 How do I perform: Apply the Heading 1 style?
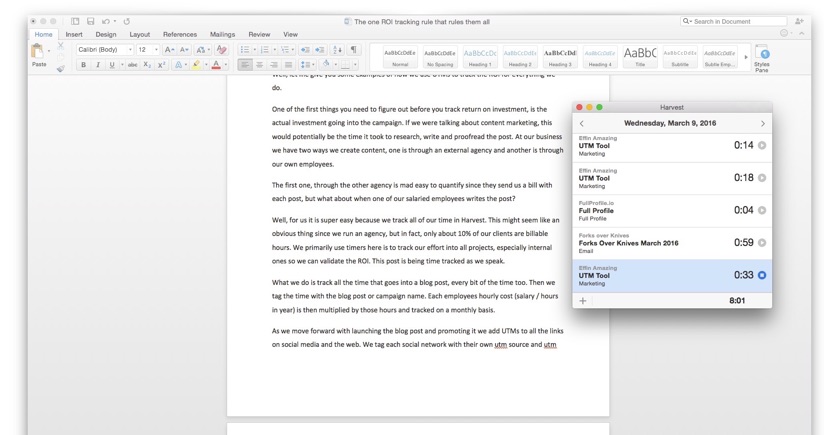480,57
